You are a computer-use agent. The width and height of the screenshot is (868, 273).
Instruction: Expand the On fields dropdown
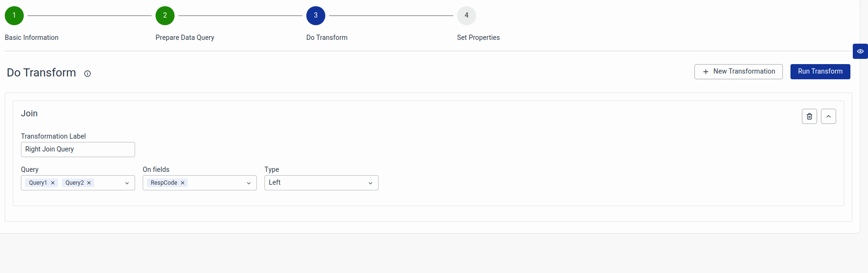[x=249, y=183]
